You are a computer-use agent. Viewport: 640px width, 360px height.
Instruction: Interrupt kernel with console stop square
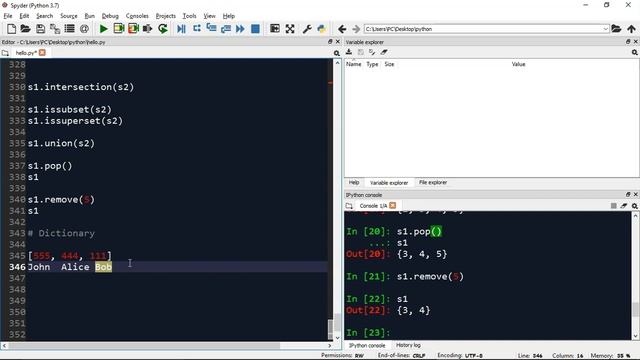point(613,206)
